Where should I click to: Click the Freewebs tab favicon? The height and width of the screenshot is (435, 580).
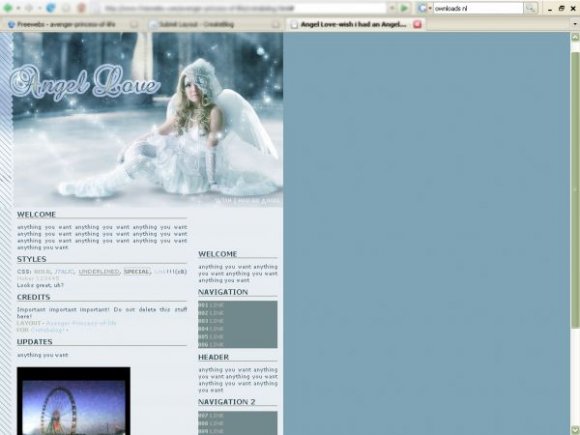(11, 24)
